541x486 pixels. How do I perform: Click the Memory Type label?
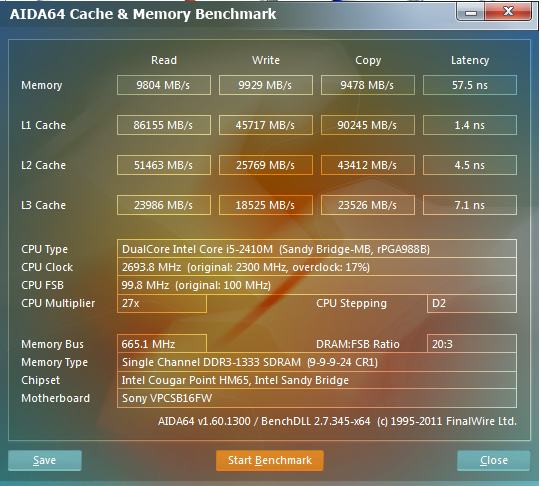point(55,362)
